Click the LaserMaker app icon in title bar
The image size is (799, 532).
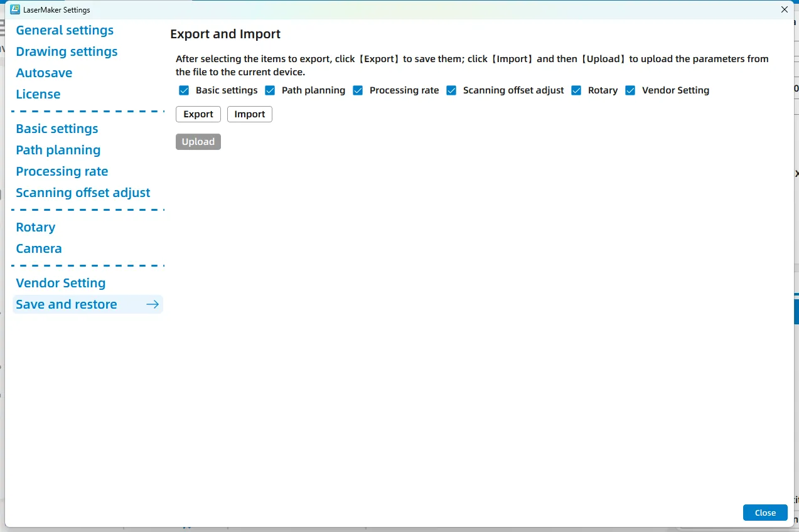15,9
